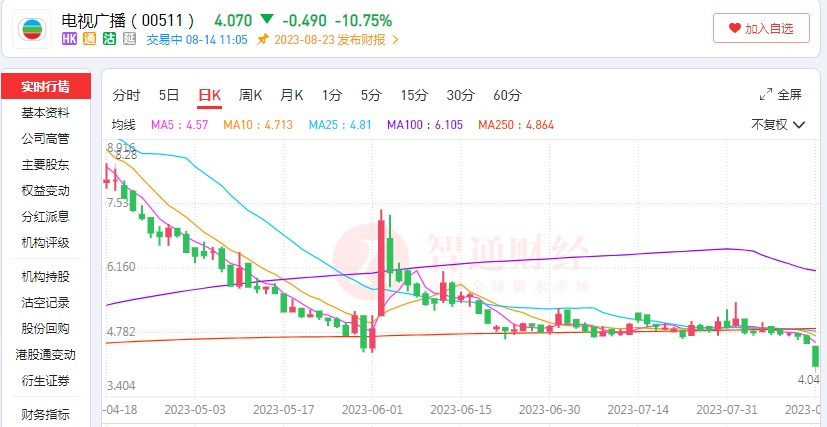Click the orange 通 stock connect badge
The height and width of the screenshot is (427, 827).
89,40
